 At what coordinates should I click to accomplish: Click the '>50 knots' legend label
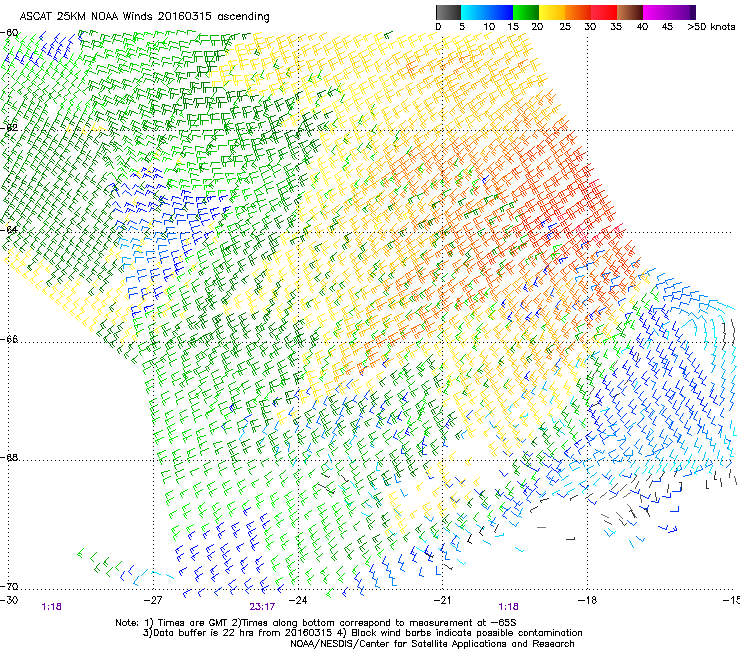pyautogui.click(x=711, y=27)
